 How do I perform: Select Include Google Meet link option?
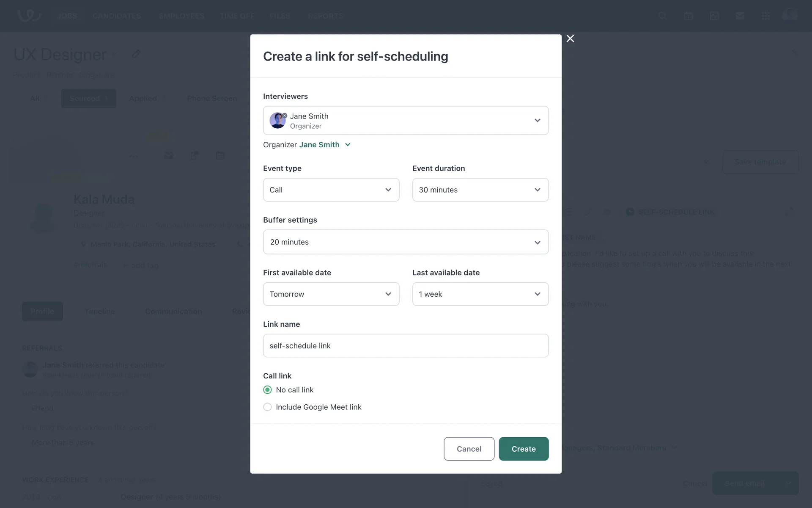[x=267, y=407]
